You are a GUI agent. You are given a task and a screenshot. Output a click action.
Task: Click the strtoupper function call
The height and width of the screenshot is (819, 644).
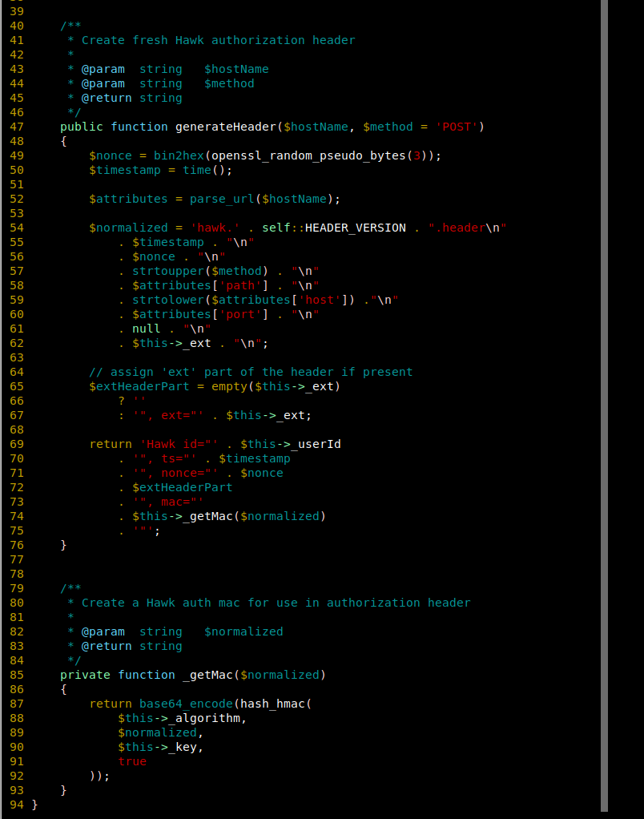coord(168,271)
